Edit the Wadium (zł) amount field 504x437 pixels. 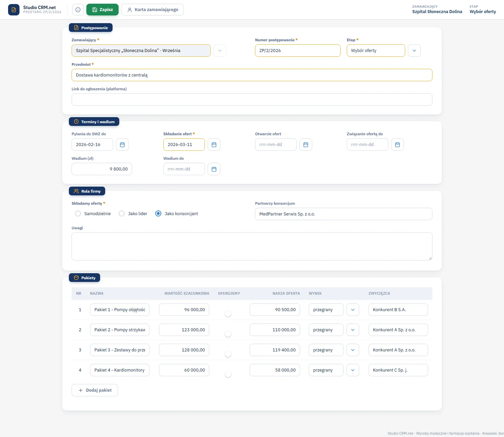[x=102, y=169]
